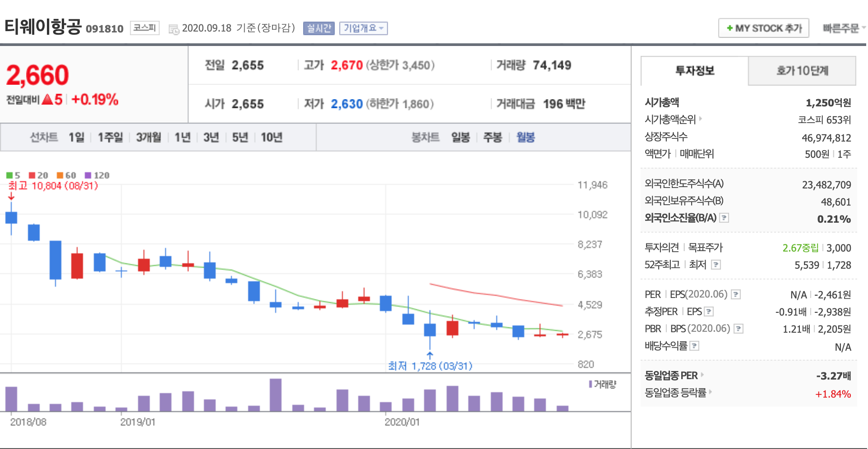
Task: Add the stock via MY STOCK 추가
Action: pyautogui.click(x=763, y=28)
